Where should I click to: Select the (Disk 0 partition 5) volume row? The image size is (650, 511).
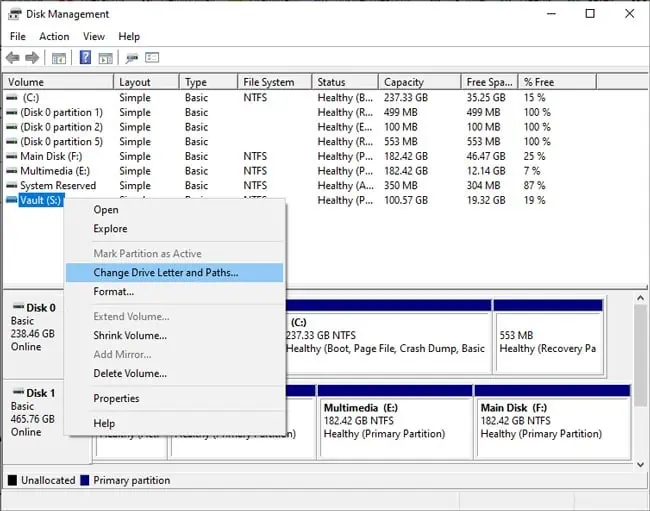(301, 141)
